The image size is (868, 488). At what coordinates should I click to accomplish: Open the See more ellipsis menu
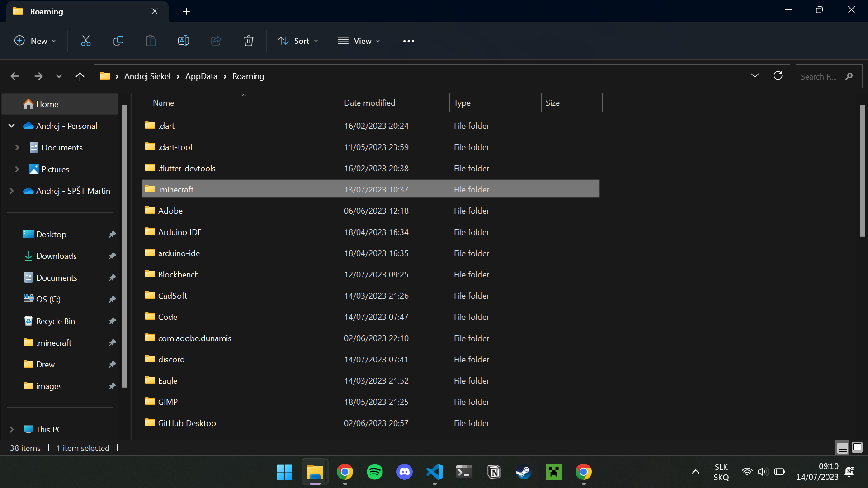click(409, 41)
